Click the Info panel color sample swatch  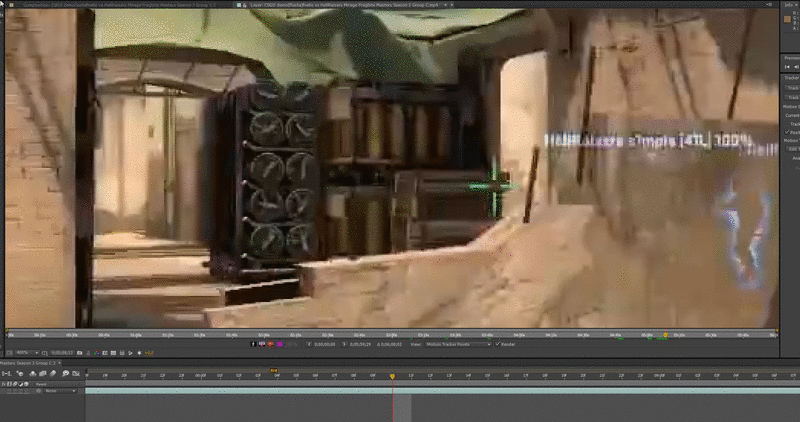click(787, 19)
